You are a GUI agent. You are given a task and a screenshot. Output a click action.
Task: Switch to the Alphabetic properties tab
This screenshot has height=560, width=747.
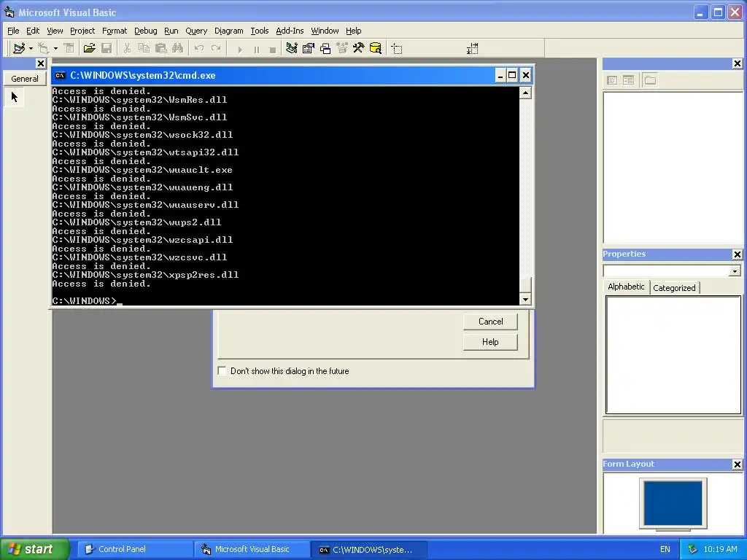[626, 287]
